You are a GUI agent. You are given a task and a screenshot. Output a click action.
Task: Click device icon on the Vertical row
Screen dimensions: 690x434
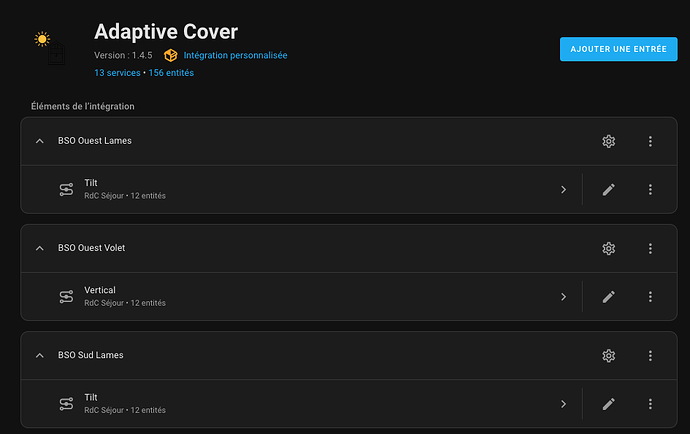pyautogui.click(x=66, y=297)
